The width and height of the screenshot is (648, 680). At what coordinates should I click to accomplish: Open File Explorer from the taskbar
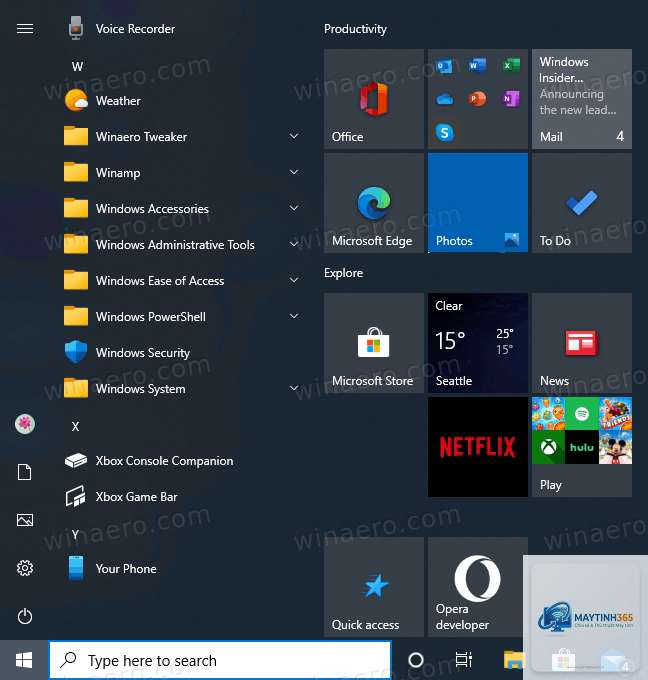pyautogui.click(x=514, y=660)
